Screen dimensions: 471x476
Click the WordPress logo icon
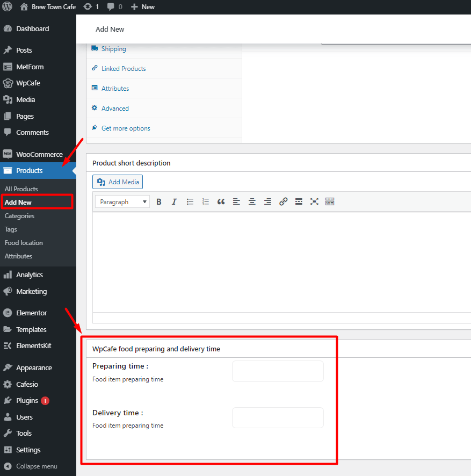[8, 6]
